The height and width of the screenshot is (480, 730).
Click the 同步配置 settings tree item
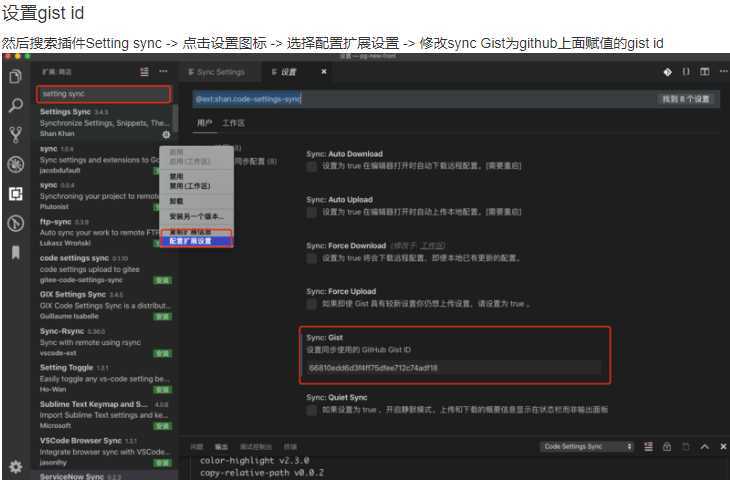(x=255, y=162)
